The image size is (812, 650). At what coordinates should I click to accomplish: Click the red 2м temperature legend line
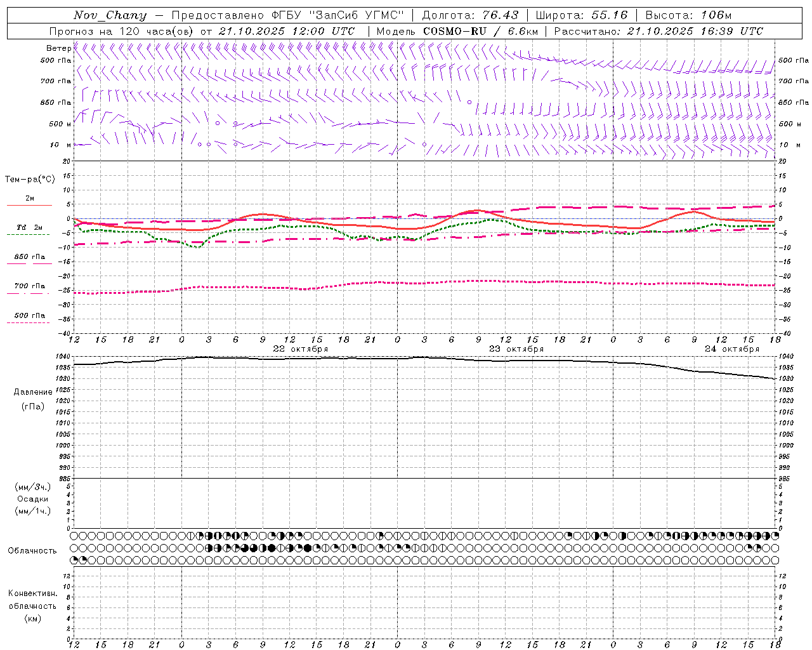(29, 205)
